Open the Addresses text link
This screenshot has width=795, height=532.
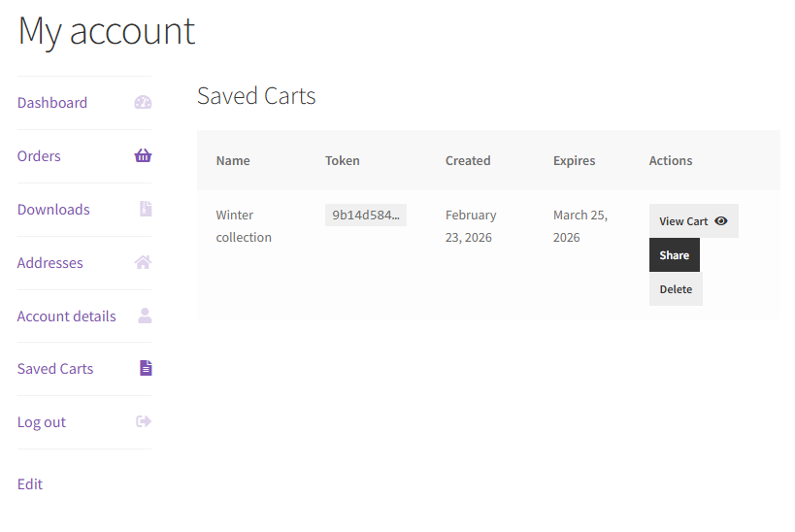[50, 263]
